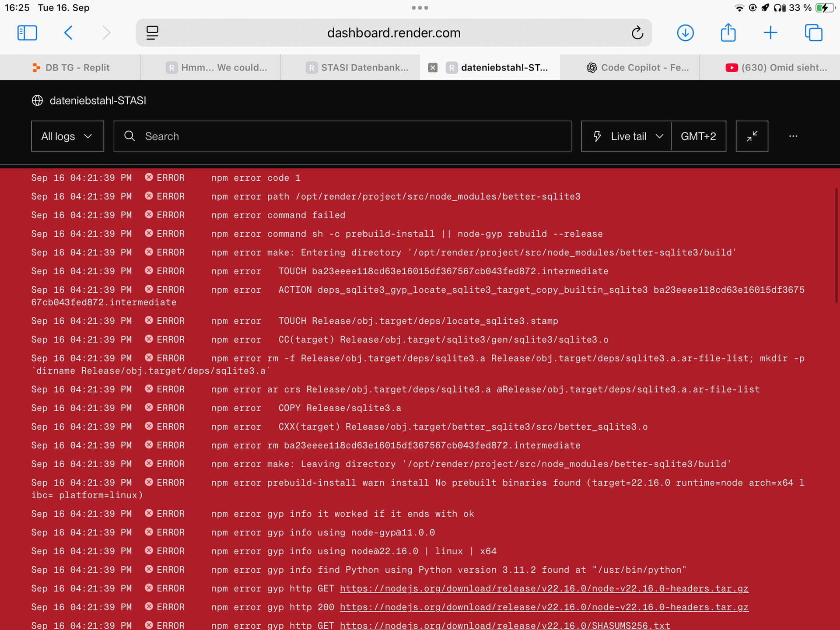Tap the share icon
Viewport: 840px width, 630px height.
[728, 33]
